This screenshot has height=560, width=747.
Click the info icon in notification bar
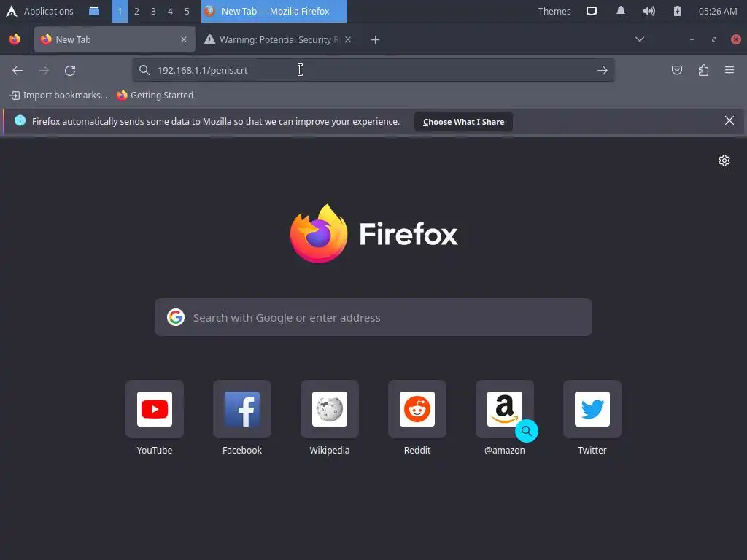click(x=20, y=120)
